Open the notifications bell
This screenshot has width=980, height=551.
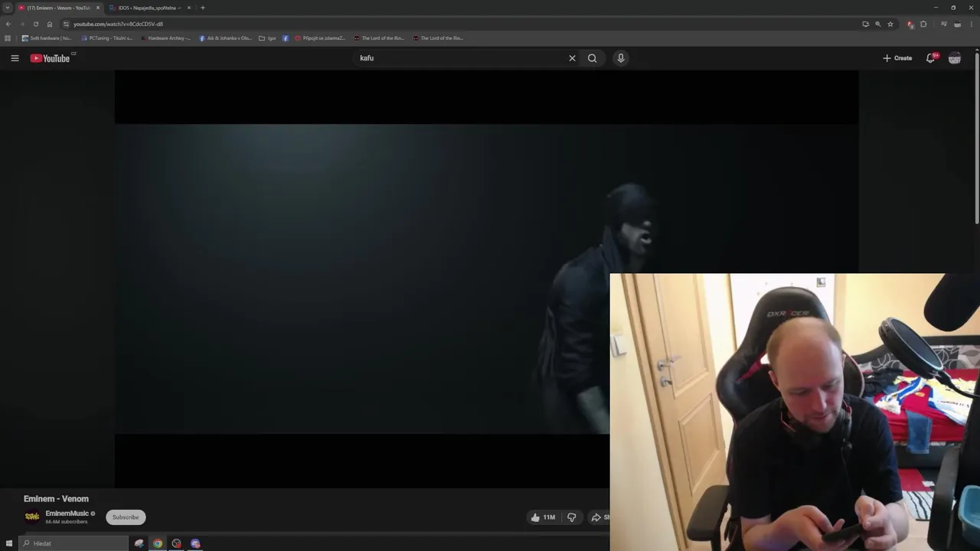click(931, 58)
